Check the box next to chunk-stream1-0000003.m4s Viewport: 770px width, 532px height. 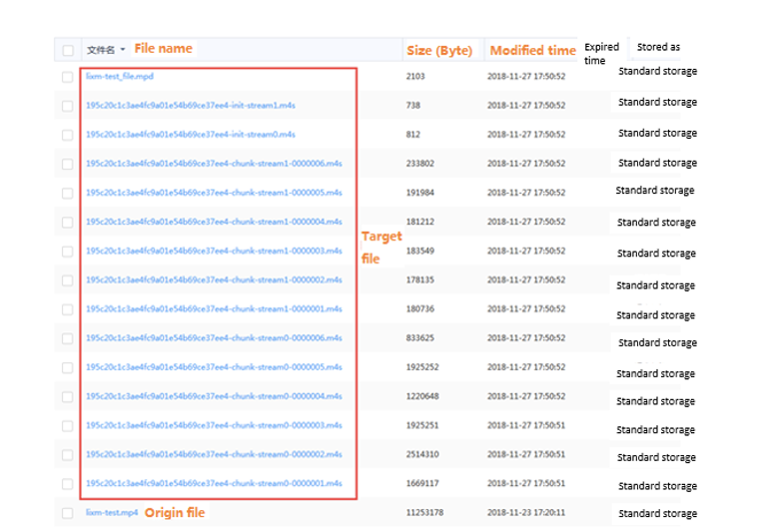click(68, 252)
